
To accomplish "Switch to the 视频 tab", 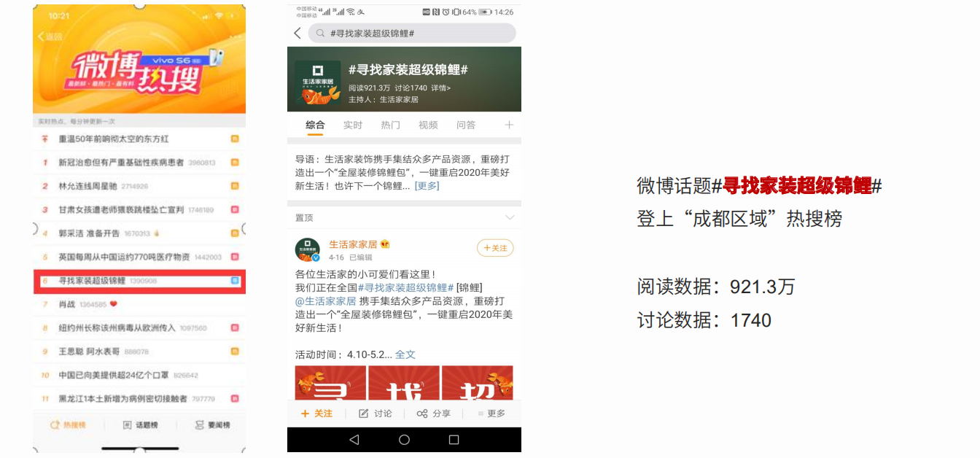I will [x=428, y=125].
